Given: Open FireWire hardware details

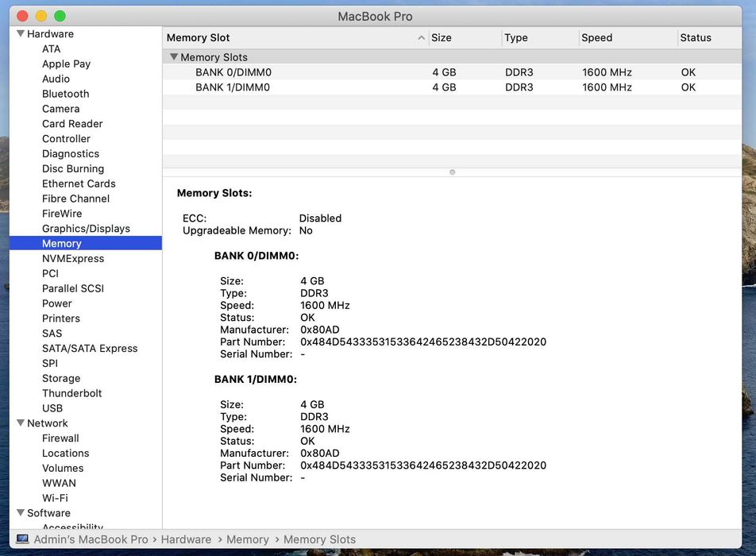Looking at the screenshot, I should 62,213.
